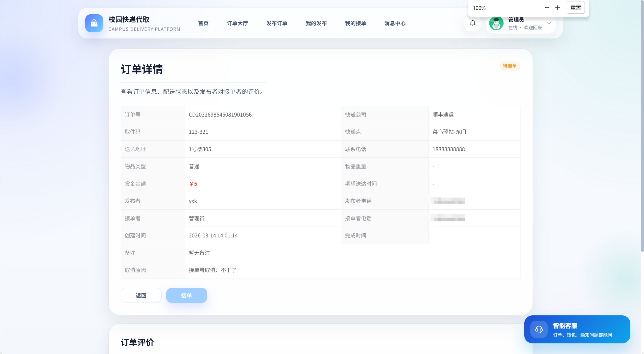The width and height of the screenshot is (644, 354).
Task: Click the 重置 zoom reset button
Action: point(576,8)
